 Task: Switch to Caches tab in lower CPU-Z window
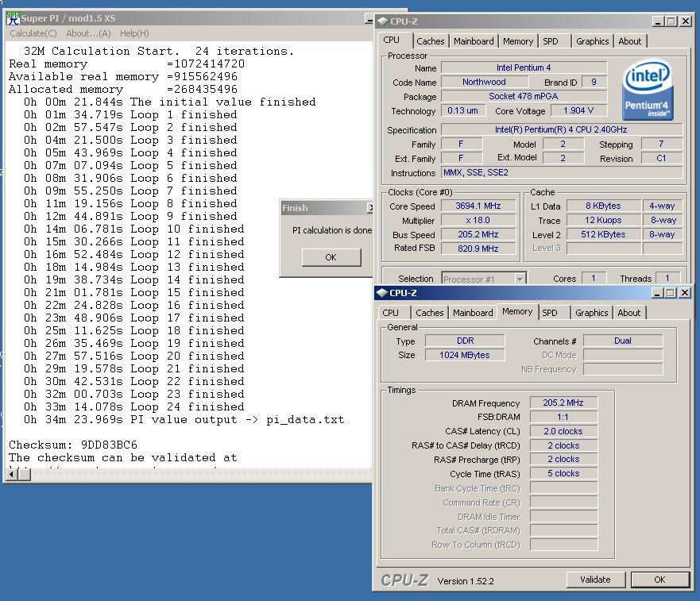[430, 313]
